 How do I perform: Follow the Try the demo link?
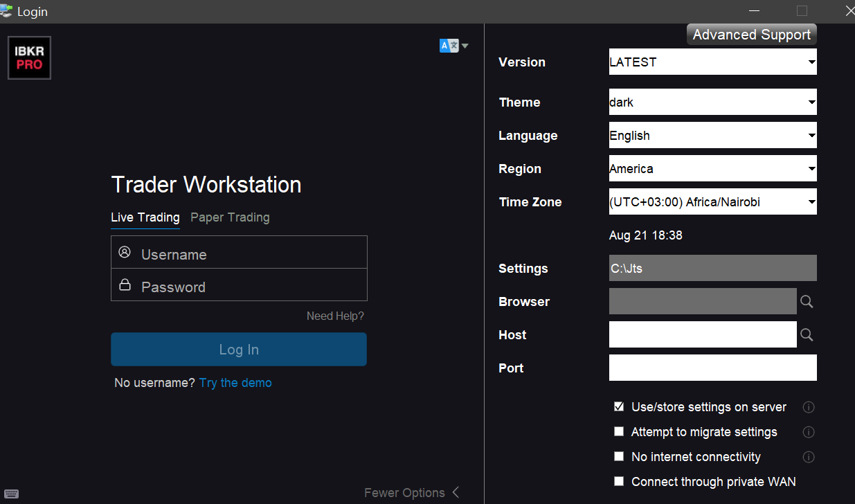click(235, 383)
